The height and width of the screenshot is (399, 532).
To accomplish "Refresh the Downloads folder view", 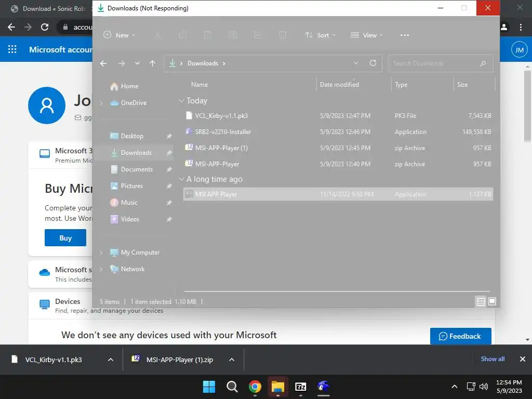I will [373, 63].
